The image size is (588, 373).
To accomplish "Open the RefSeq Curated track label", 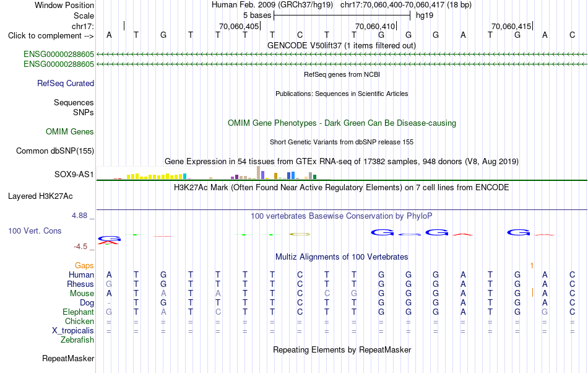I will (65, 83).
